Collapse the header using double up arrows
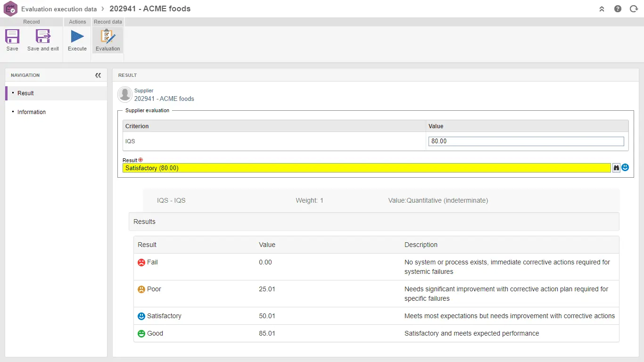This screenshot has width=644, height=362. [x=602, y=9]
